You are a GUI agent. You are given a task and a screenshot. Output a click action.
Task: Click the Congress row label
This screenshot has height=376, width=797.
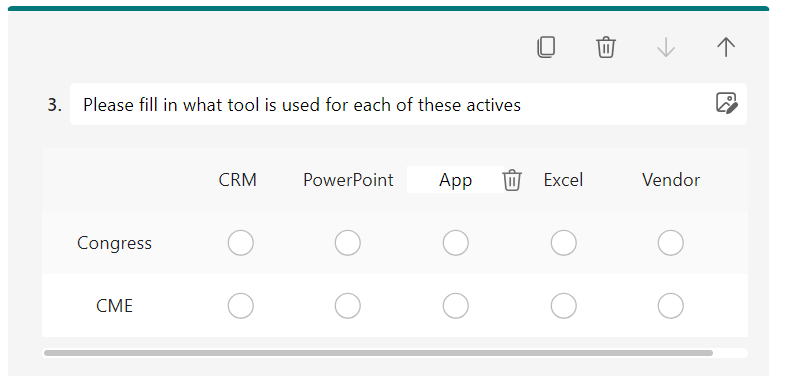click(114, 243)
